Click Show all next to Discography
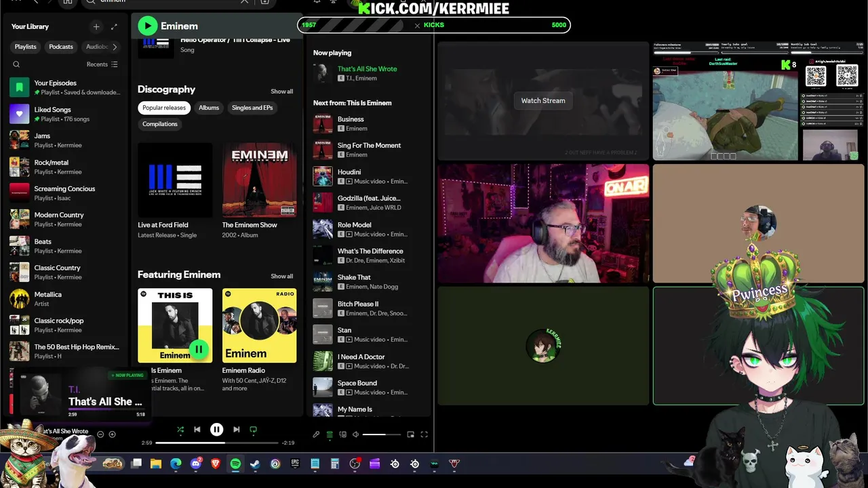The height and width of the screenshot is (488, 868). (x=282, y=91)
